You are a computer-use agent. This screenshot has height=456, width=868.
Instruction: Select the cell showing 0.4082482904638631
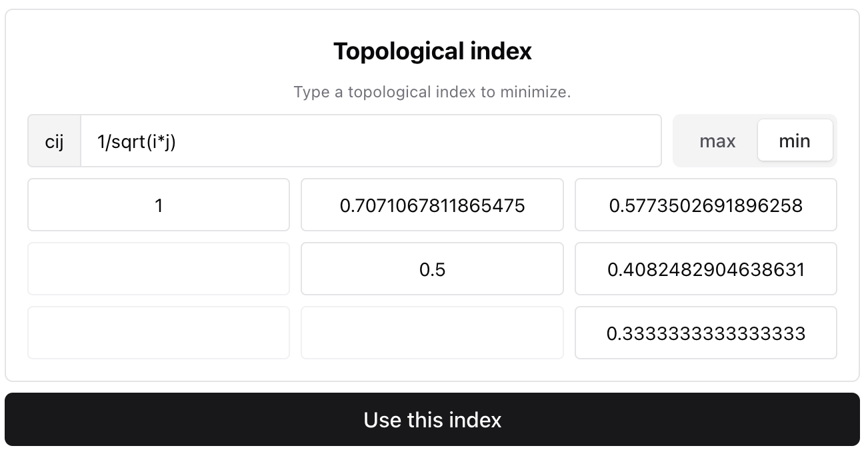click(x=705, y=269)
